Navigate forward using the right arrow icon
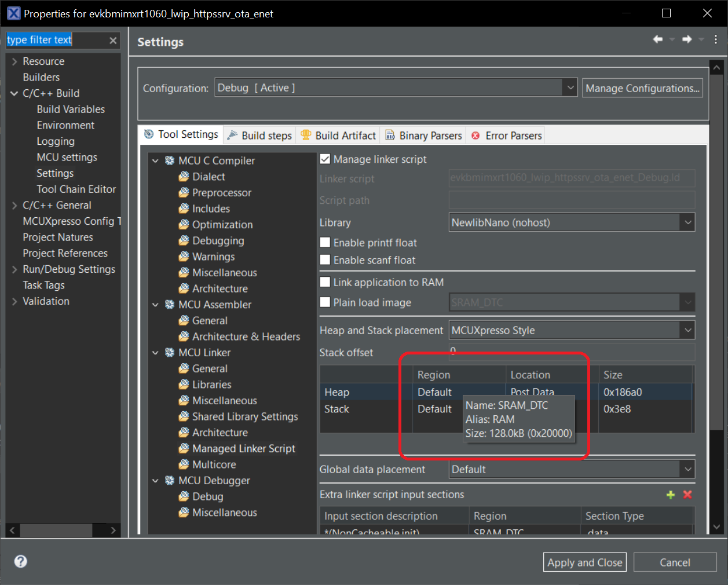The height and width of the screenshot is (585, 728). coord(686,39)
